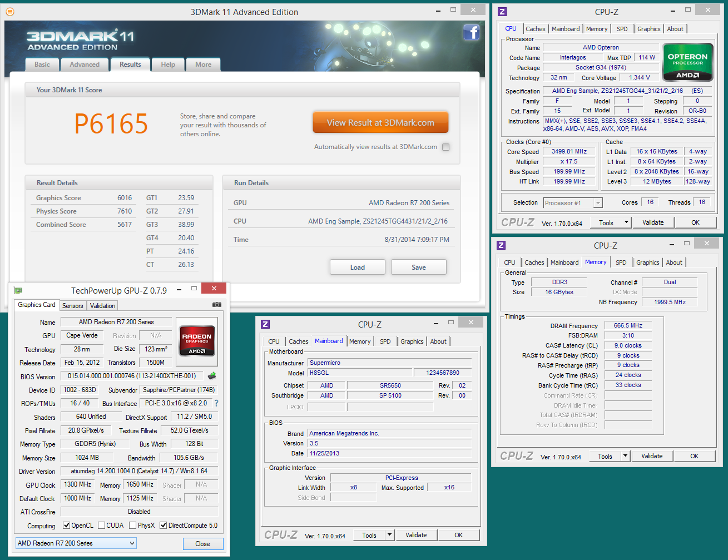Open Tools dropdown arrow in CPU-Z Mainboard window

[x=389, y=535]
